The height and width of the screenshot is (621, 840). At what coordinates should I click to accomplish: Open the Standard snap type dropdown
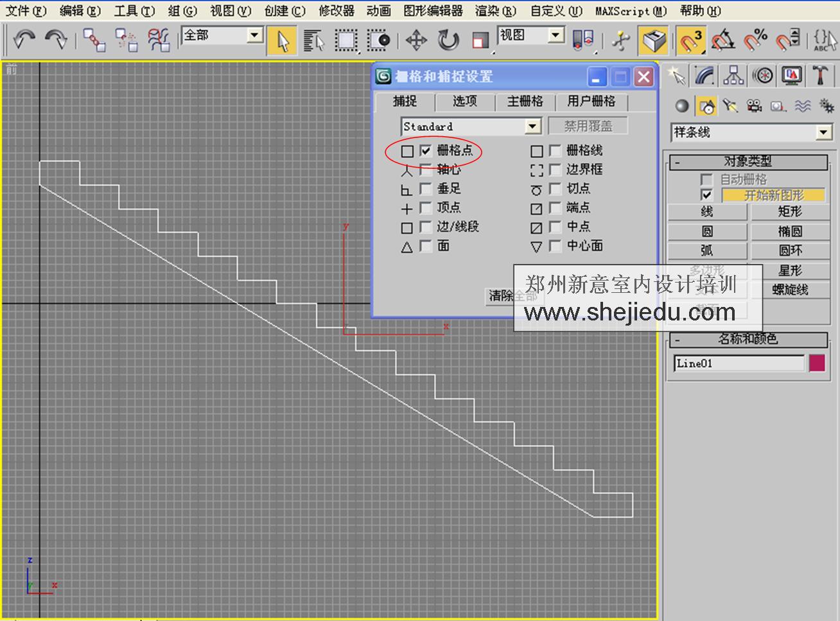pyautogui.click(x=533, y=126)
